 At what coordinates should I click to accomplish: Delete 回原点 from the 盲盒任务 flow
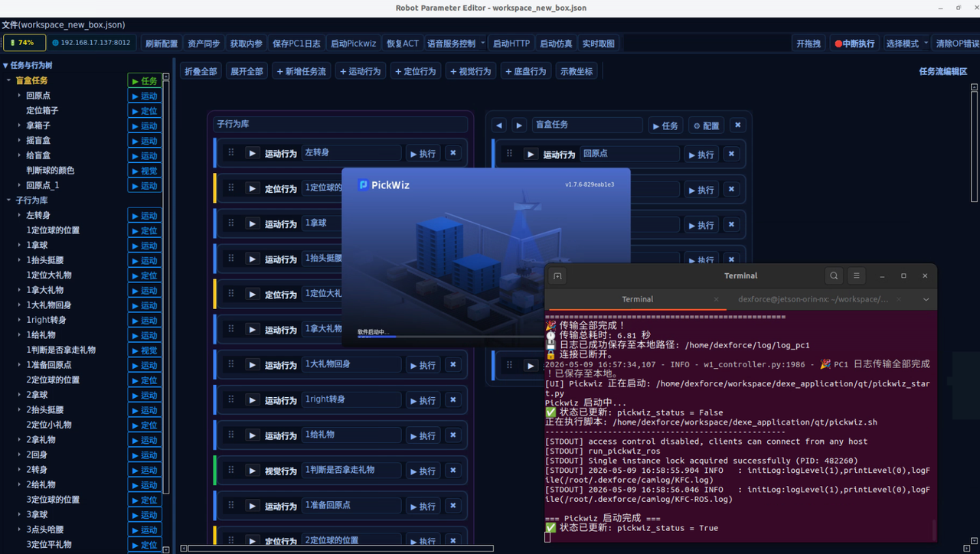[x=731, y=155]
